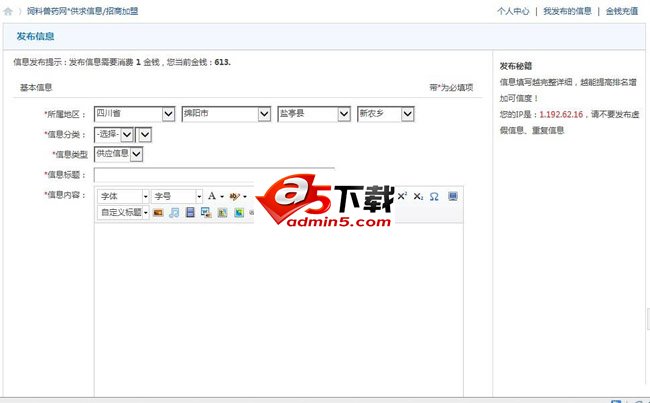Viewport: 650px width, 403px height.
Task: Click the 发布信息 heading
Action: (x=35, y=36)
